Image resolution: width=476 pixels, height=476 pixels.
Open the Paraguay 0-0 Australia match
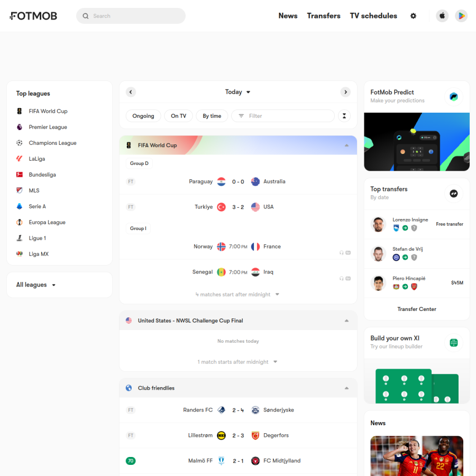(238, 181)
